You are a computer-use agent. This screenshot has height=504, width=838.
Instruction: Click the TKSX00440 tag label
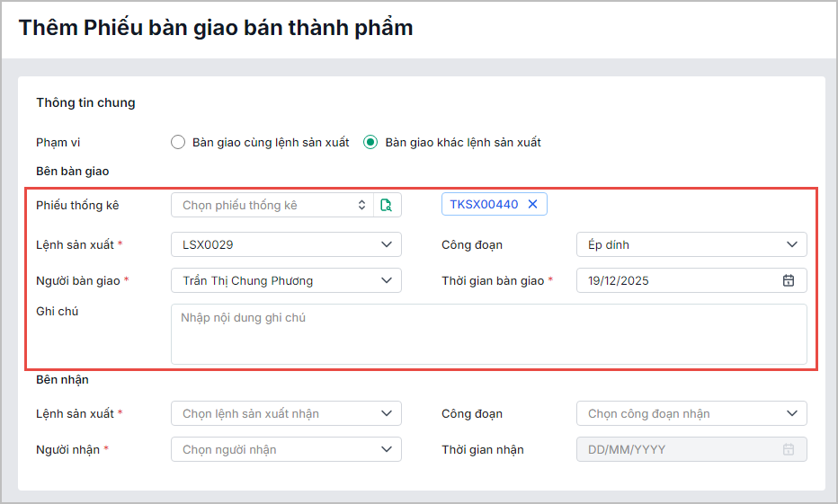point(484,204)
